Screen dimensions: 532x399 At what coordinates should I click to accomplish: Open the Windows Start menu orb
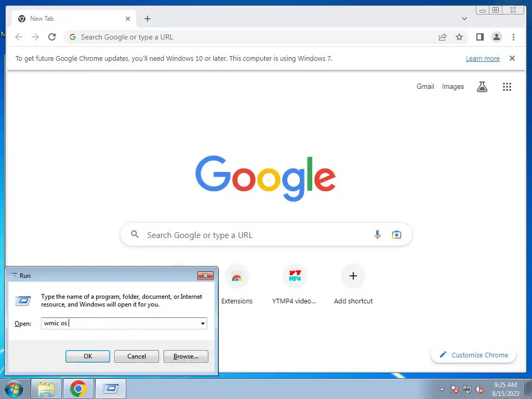[14, 389]
